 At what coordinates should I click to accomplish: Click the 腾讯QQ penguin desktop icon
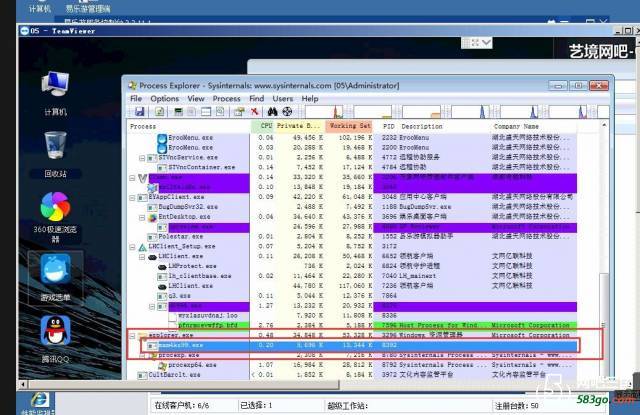[56, 340]
